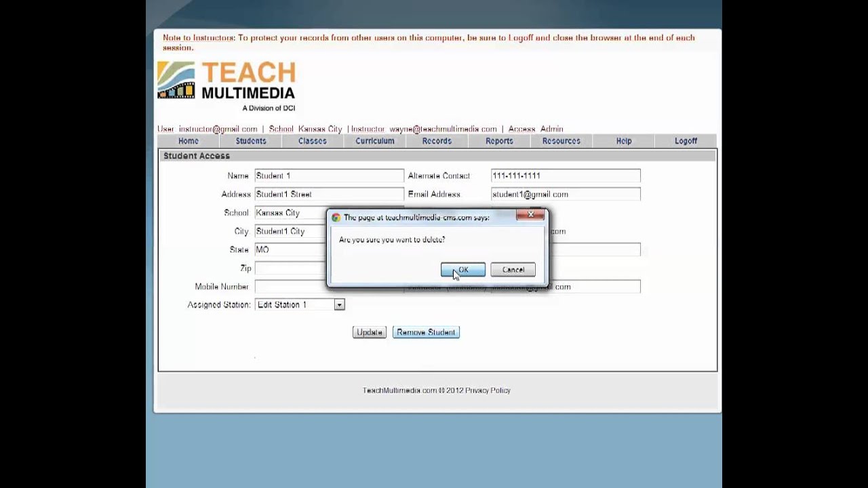This screenshot has height=488, width=868.
Task: Open the Home menu tab
Action: (x=189, y=141)
